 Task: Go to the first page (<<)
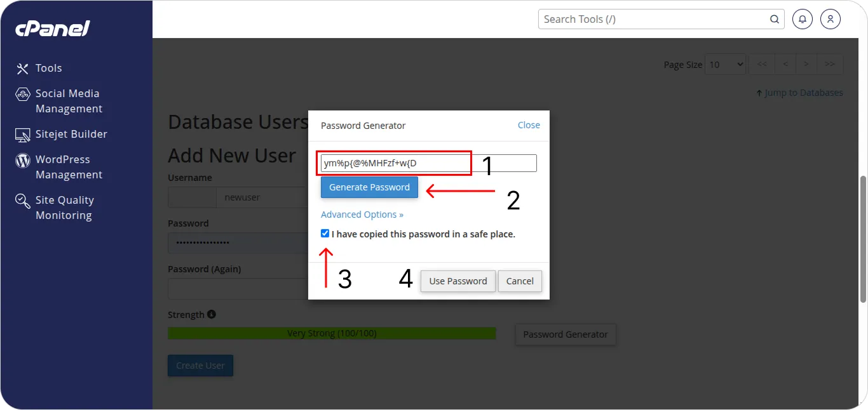(762, 64)
